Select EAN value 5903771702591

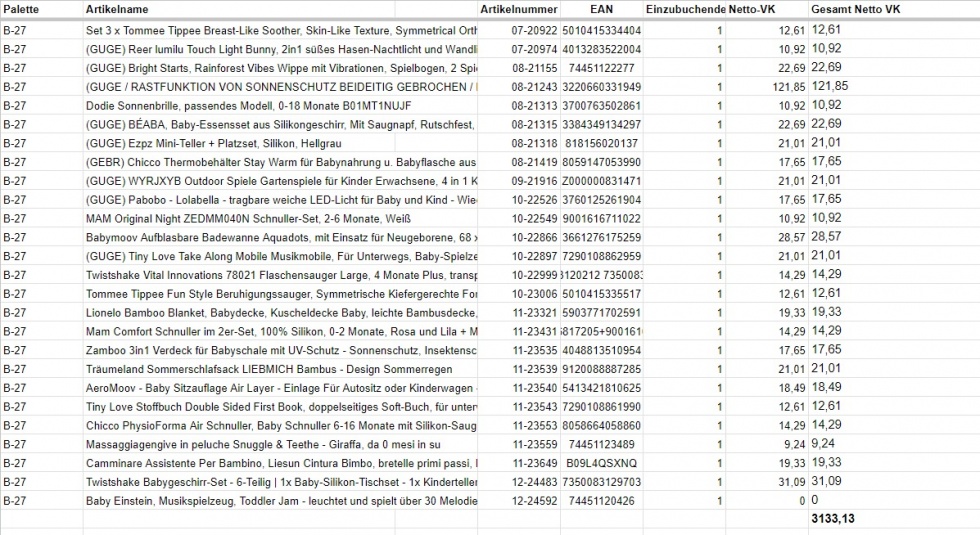601,312
